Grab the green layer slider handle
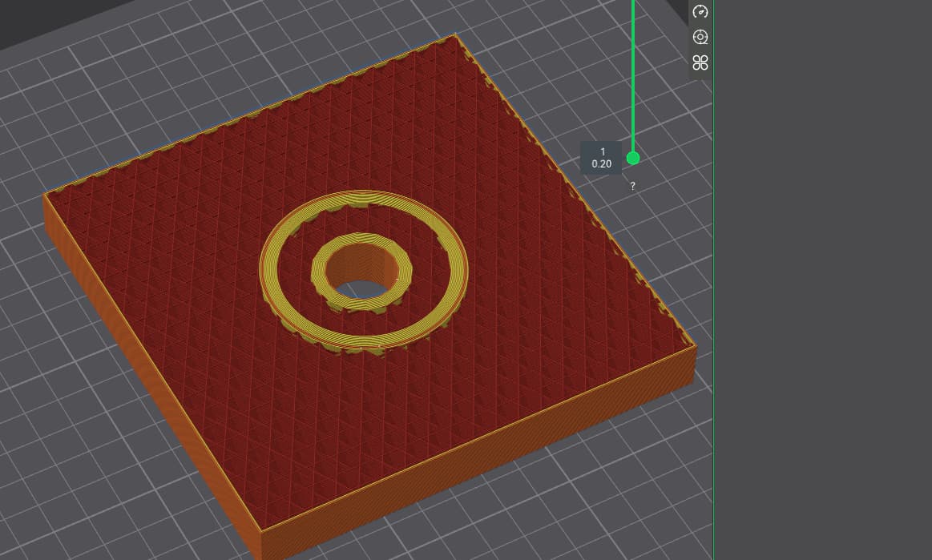The width and height of the screenshot is (932, 560). pos(633,158)
